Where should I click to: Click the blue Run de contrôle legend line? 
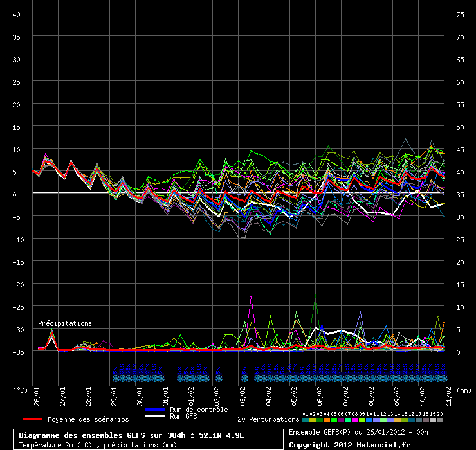tap(155, 410)
